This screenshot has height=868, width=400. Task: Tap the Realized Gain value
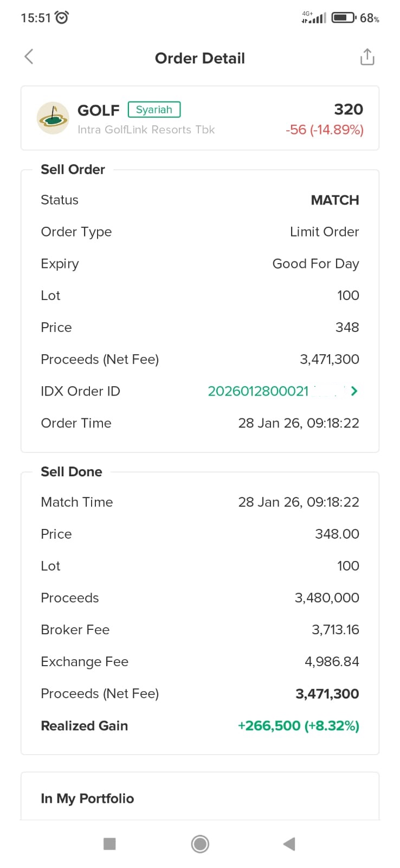coord(298,726)
